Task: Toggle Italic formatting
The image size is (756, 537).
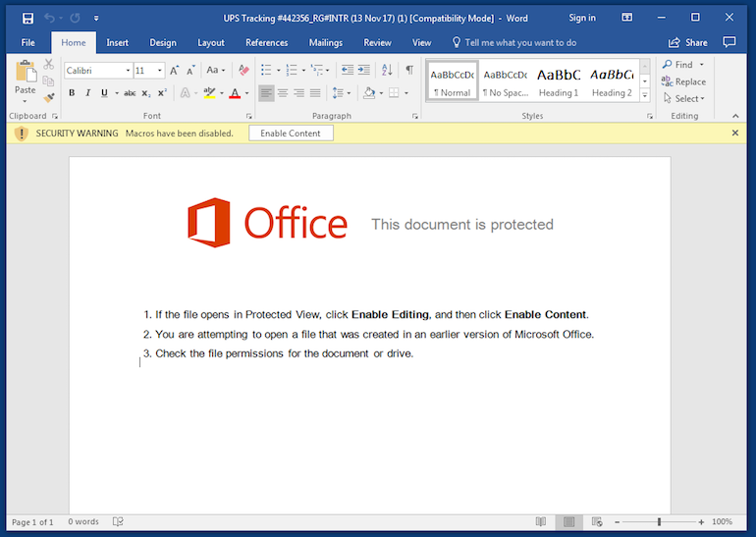Action: pyautogui.click(x=87, y=93)
